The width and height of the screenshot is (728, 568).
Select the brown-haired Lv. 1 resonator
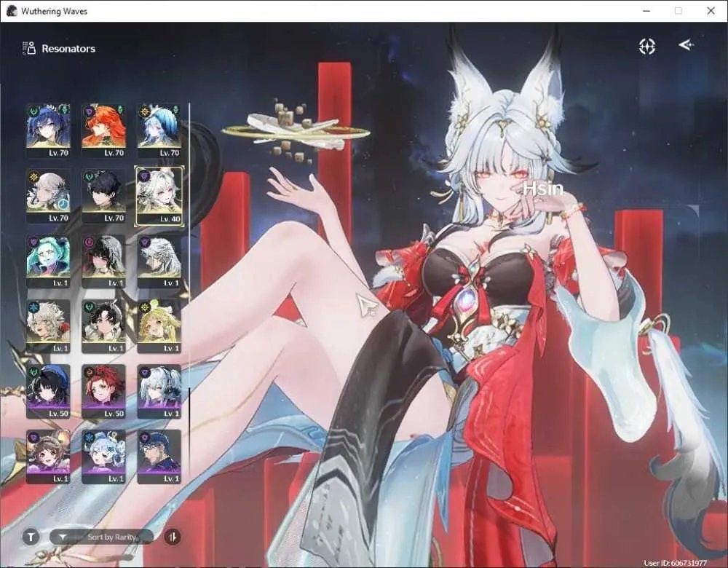tap(48, 457)
